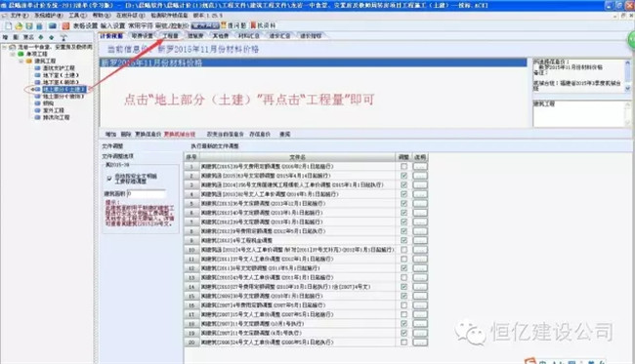Screen dimensions: 635x364
Task: Switch to the 造价汇总 tab
Action: pos(279,36)
